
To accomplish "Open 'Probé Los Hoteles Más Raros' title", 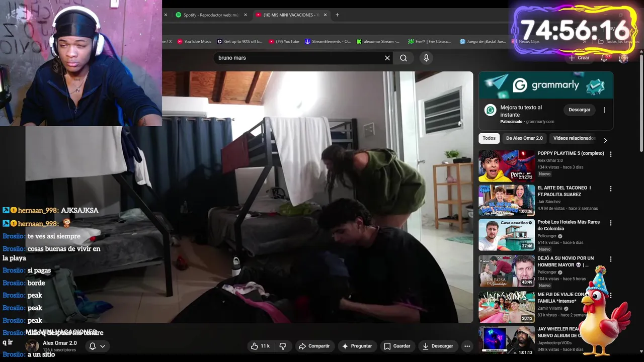I will coord(569,225).
